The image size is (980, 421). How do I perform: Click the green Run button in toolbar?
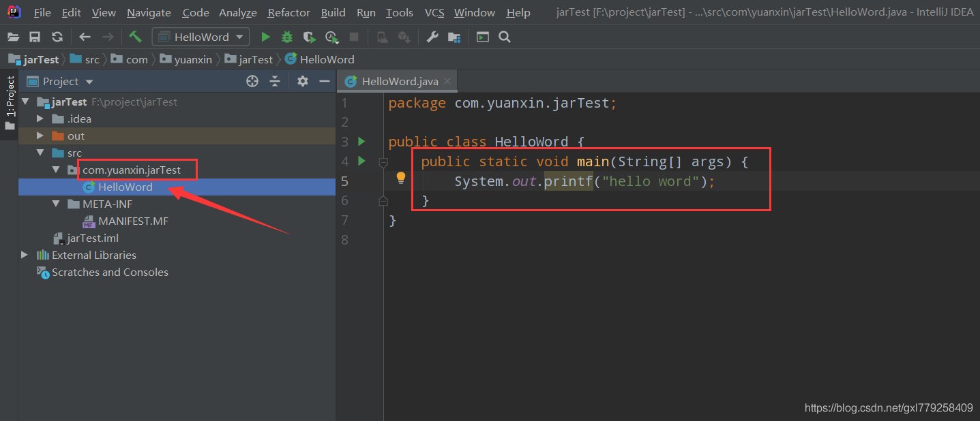click(266, 37)
